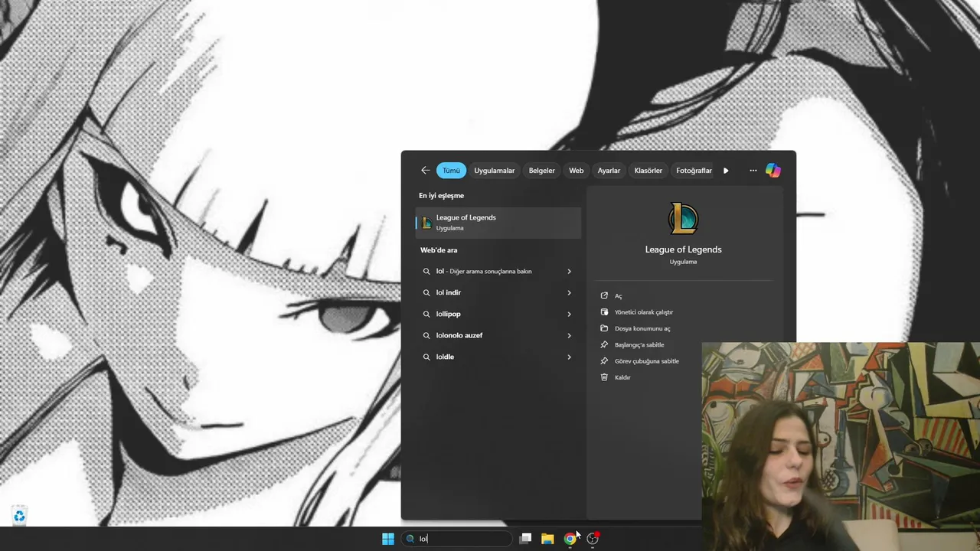Click the magnifier icon beside lol indir
980x551 pixels.
pyautogui.click(x=426, y=292)
